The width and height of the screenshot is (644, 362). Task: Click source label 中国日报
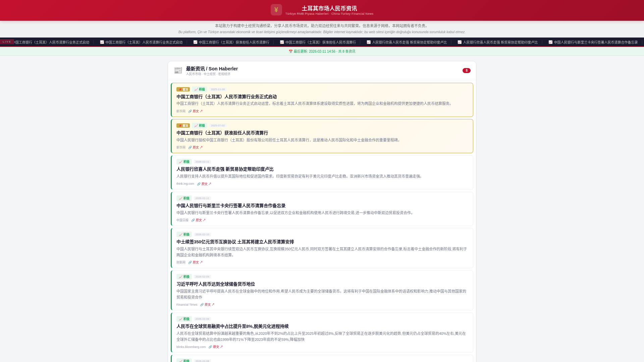point(182,220)
